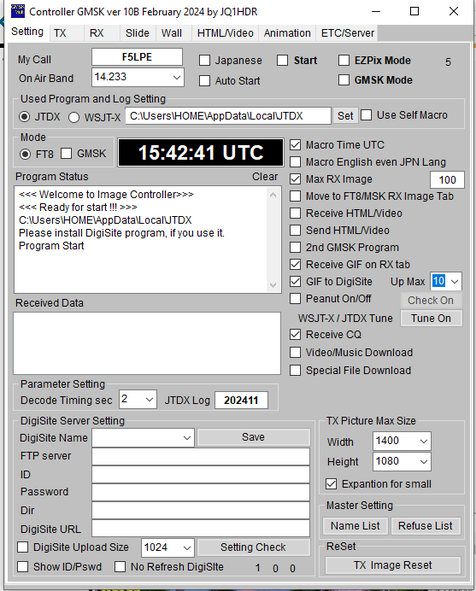Click the FTP server input field
The height and width of the screenshot is (591, 476).
click(x=201, y=456)
